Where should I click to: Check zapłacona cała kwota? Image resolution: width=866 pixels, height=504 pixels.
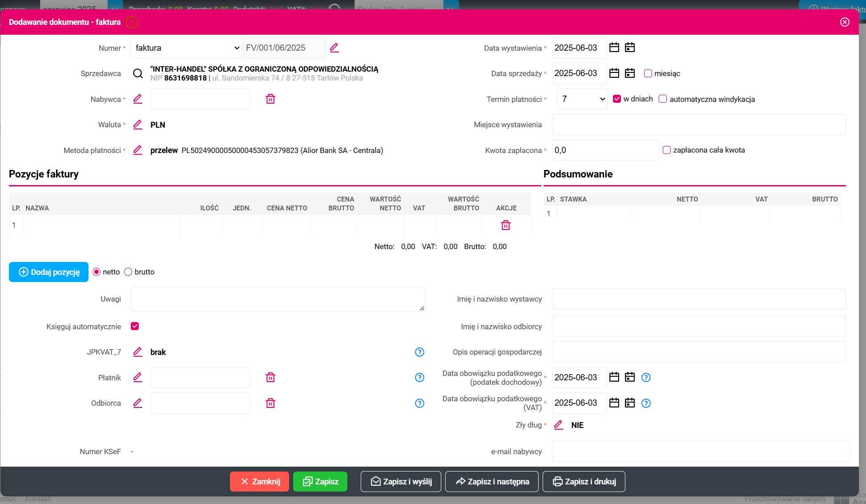pyautogui.click(x=667, y=150)
